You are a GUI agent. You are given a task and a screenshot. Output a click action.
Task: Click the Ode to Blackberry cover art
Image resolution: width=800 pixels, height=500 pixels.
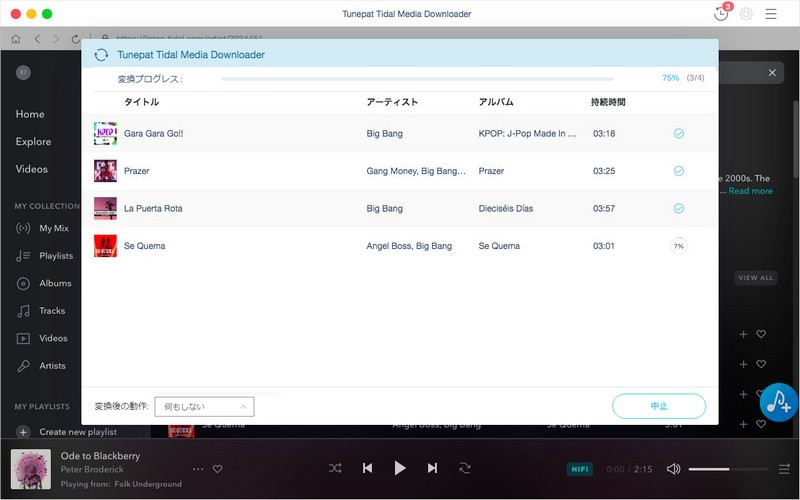31,469
